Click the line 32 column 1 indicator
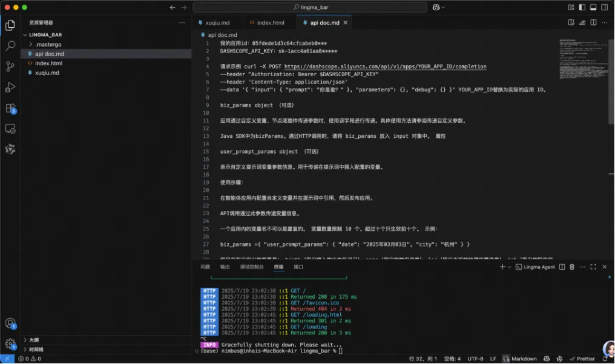Viewport: 615px width, 364px height. (x=423, y=359)
